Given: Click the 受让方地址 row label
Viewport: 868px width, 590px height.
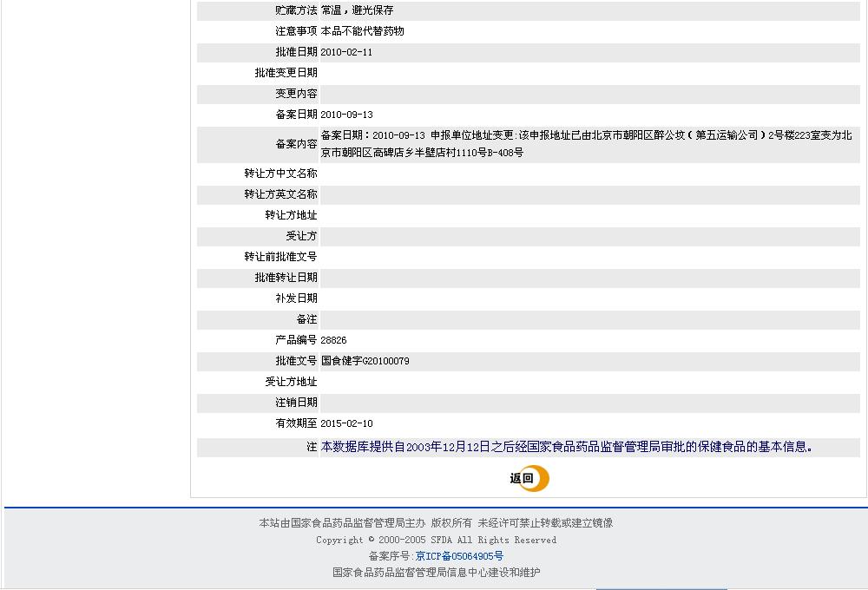Looking at the screenshot, I should (x=291, y=382).
